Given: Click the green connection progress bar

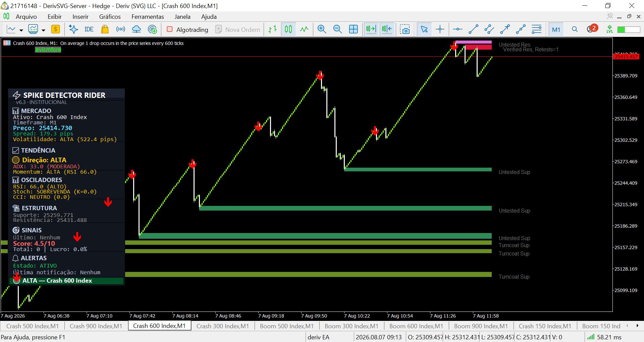Looking at the screenshot, I should 629,30.
